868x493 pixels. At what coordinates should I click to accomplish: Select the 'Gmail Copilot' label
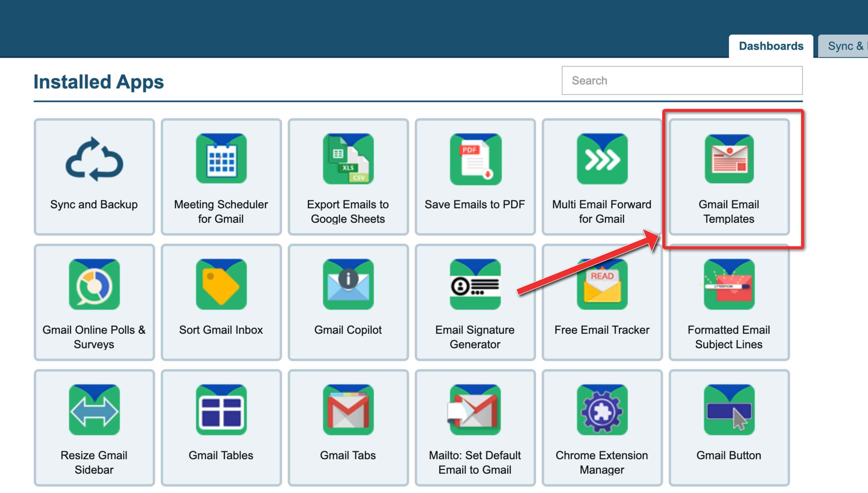(348, 330)
